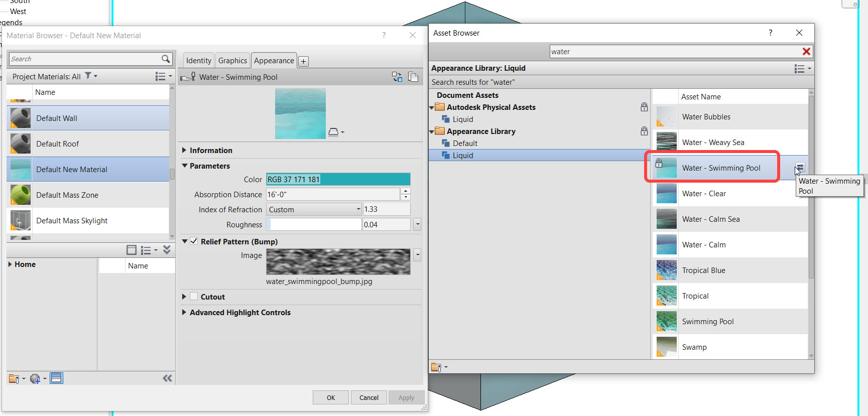Change the project materials list view options
The width and height of the screenshot is (868, 416).
click(x=163, y=76)
